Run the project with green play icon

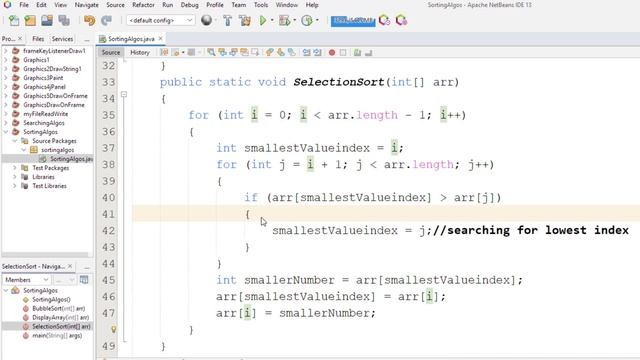point(263,20)
